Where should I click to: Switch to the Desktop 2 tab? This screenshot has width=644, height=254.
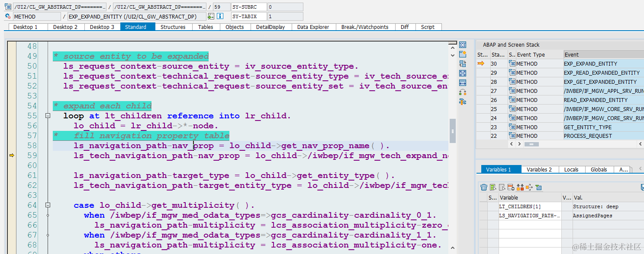click(x=65, y=27)
